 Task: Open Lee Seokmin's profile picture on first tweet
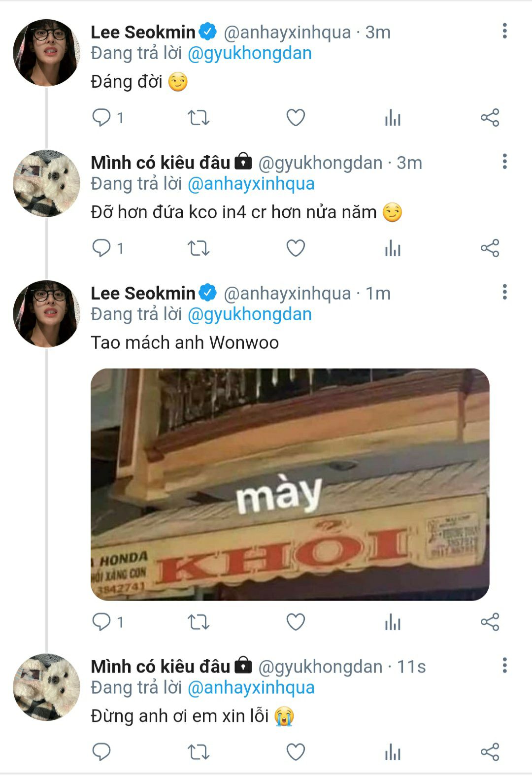click(x=46, y=53)
